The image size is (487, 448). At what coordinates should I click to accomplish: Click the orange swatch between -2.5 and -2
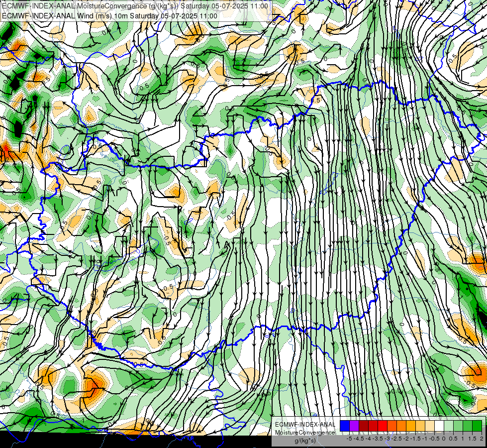pos(401,426)
